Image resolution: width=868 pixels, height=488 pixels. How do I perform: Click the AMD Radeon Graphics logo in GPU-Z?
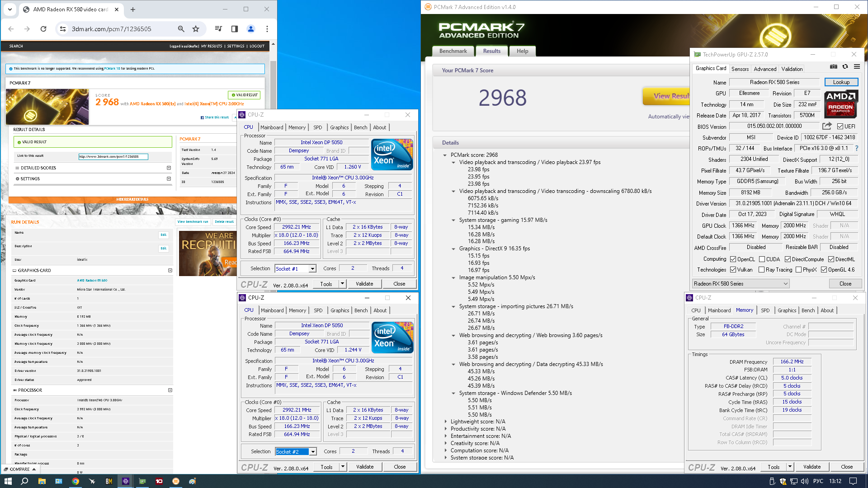pos(841,103)
